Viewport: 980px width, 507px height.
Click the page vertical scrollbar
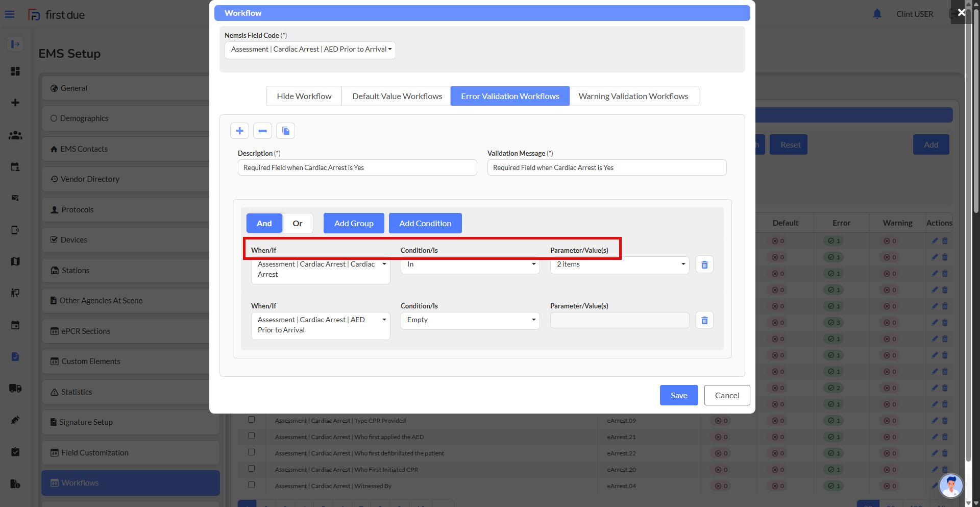point(976,153)
